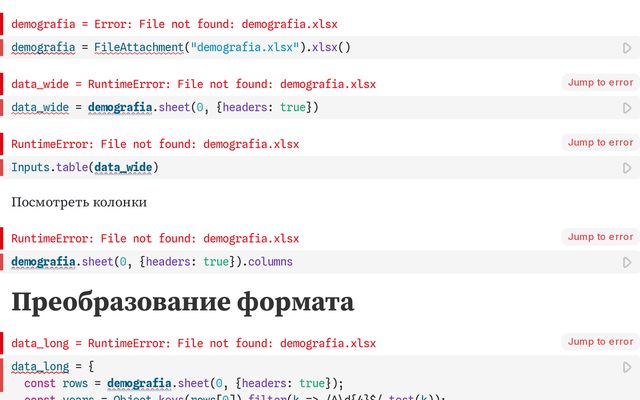The image size is (640, 400).
Task: Click RuntimeError output above Inputs.table cell
Action: [x=155, y=144]
